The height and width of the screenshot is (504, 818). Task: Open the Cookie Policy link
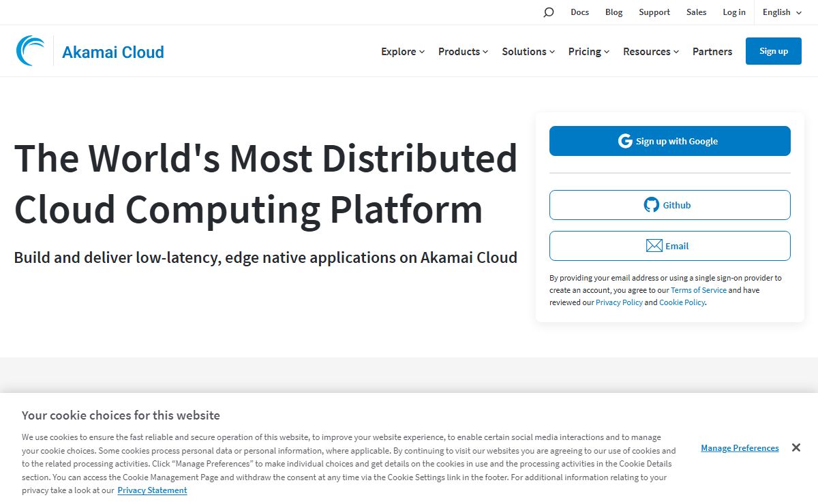click(x=682, y=302)
